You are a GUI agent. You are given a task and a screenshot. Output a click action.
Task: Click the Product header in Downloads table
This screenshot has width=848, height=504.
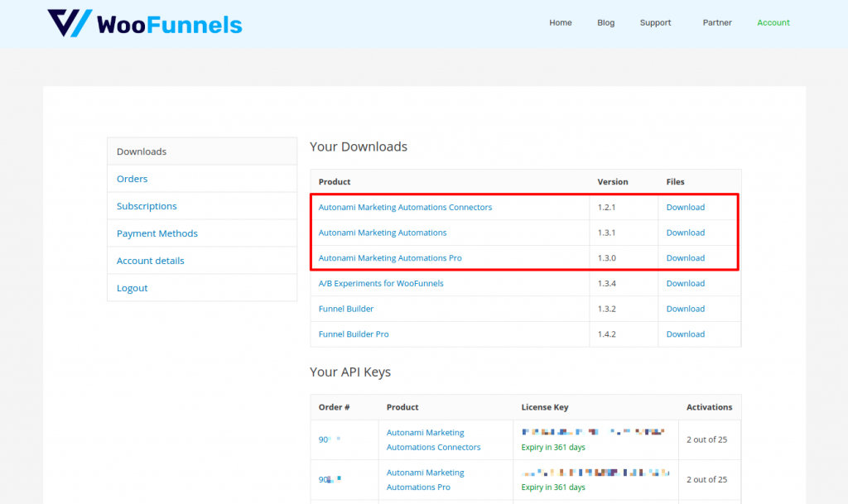click(x=335, y=181)
